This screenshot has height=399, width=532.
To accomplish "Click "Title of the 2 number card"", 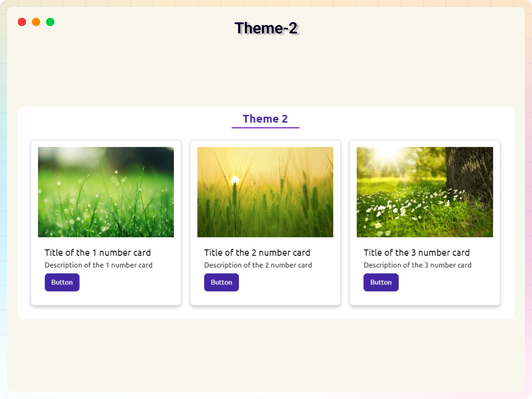I will (257, 252).
